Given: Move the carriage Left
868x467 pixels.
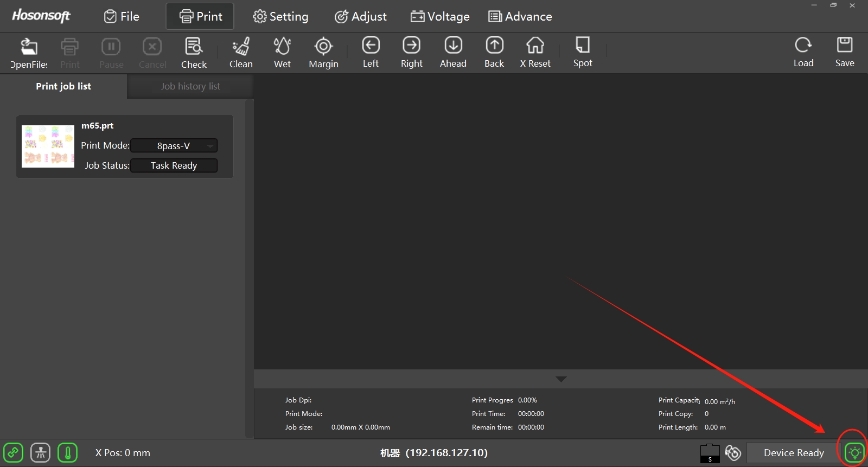Looking at the screenshot, I should 371,53.
